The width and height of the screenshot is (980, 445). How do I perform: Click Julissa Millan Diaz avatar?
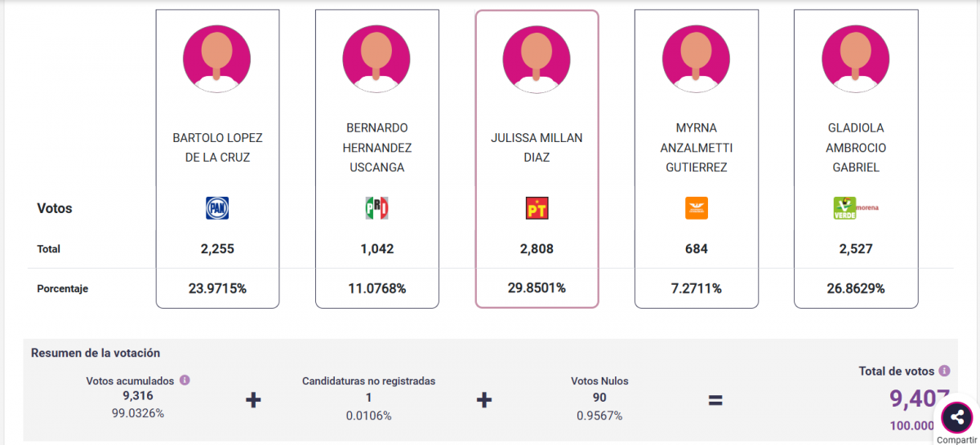point(537,58)
